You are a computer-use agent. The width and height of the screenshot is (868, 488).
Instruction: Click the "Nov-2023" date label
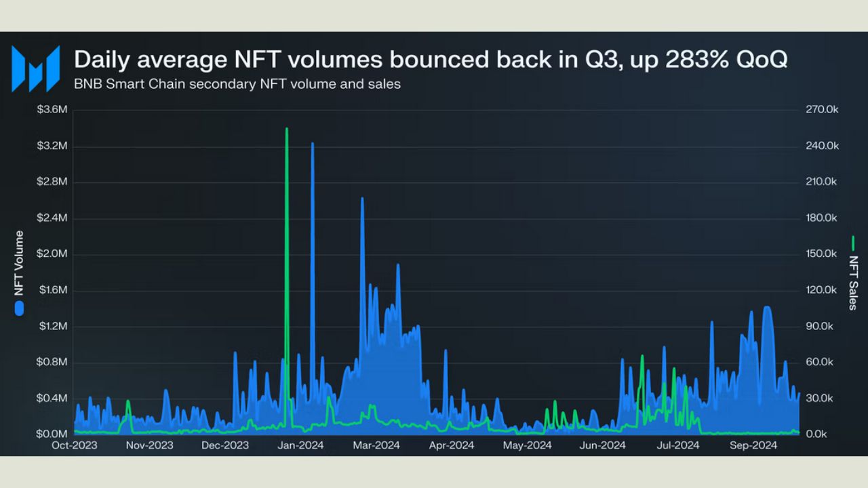click(x=150, y=446)
